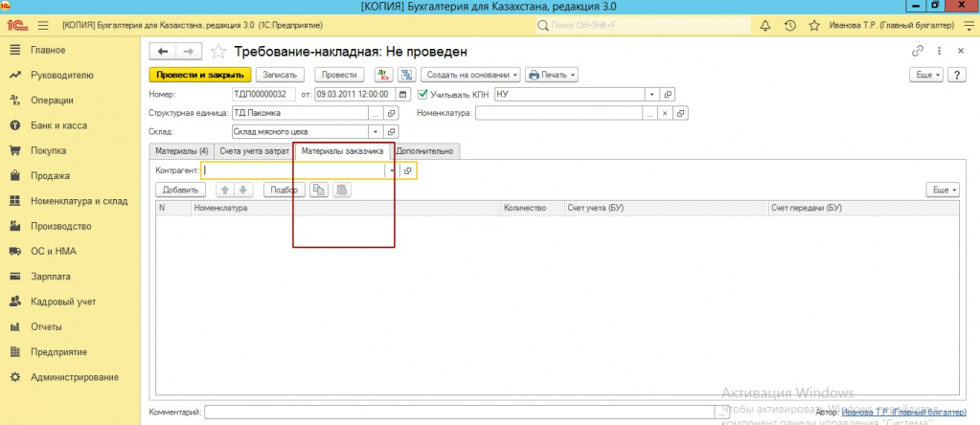Expand the Склад dropdown list
The height and width of the screenshot is (425, 980).
(376, 132)
